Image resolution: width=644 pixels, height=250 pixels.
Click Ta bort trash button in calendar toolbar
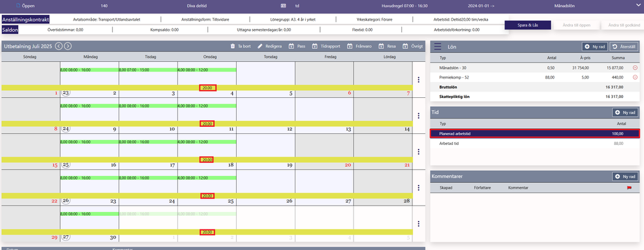click(x=241, y=46)
